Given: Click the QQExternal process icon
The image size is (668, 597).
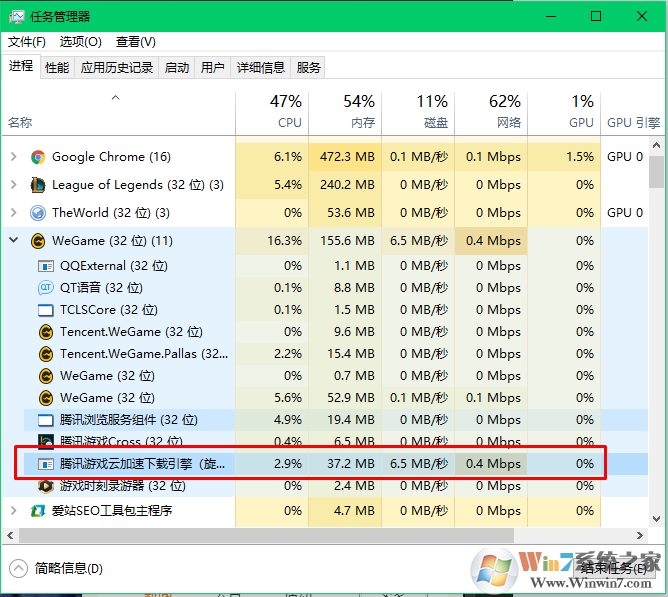Looking at the screenshot, I should click(x=46, y=266).
